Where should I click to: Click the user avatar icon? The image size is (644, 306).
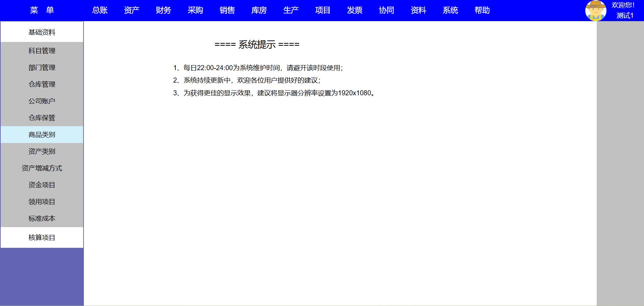tap(596, 10)
